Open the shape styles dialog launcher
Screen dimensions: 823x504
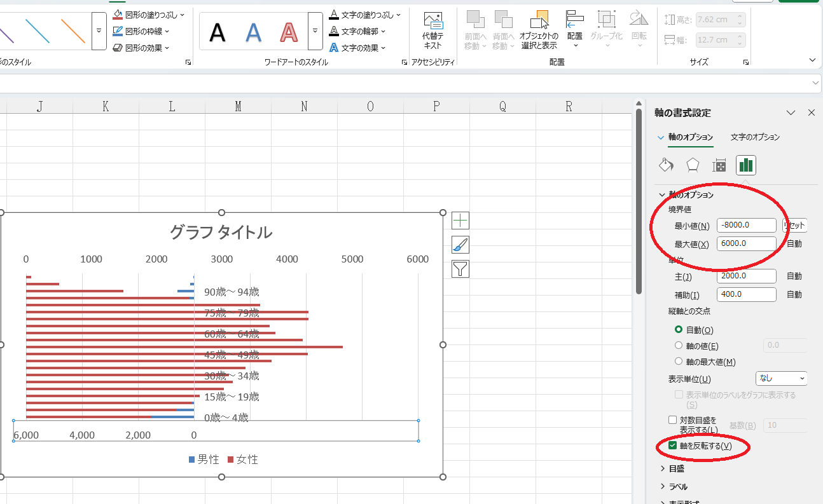(x=188, y=63)
